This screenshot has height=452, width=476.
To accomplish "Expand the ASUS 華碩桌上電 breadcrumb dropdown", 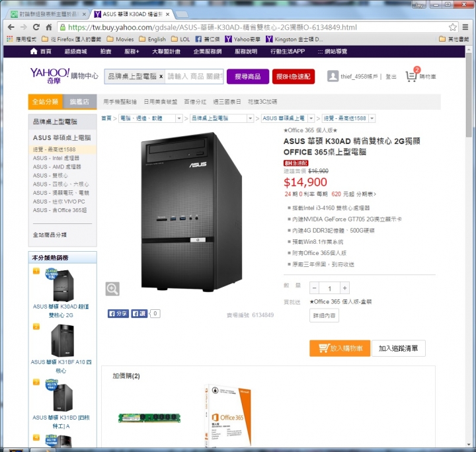I will click(x=311, y=118).
